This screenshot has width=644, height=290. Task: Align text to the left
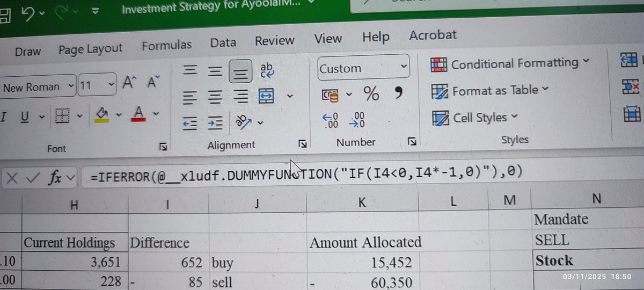[189, 97]
